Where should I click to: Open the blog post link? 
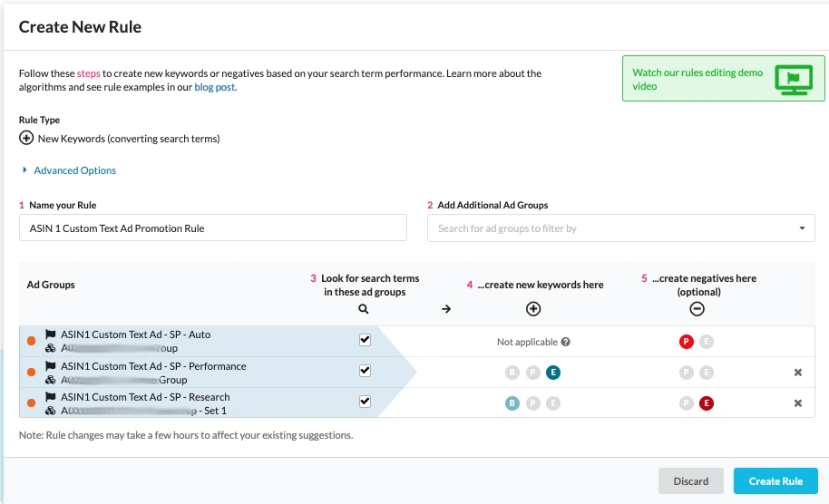[215, 88]
